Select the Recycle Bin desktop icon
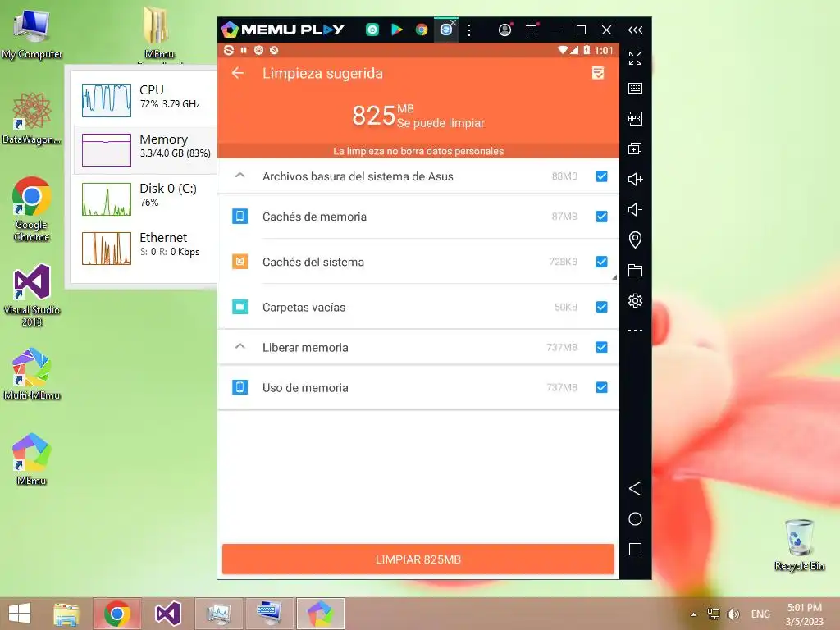 coord(799,545)
